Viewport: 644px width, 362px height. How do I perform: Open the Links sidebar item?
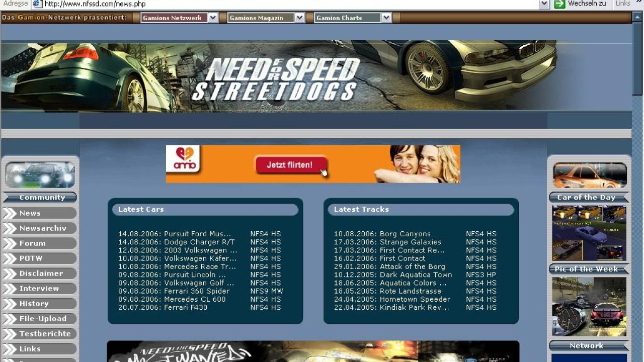coord(30,349)
